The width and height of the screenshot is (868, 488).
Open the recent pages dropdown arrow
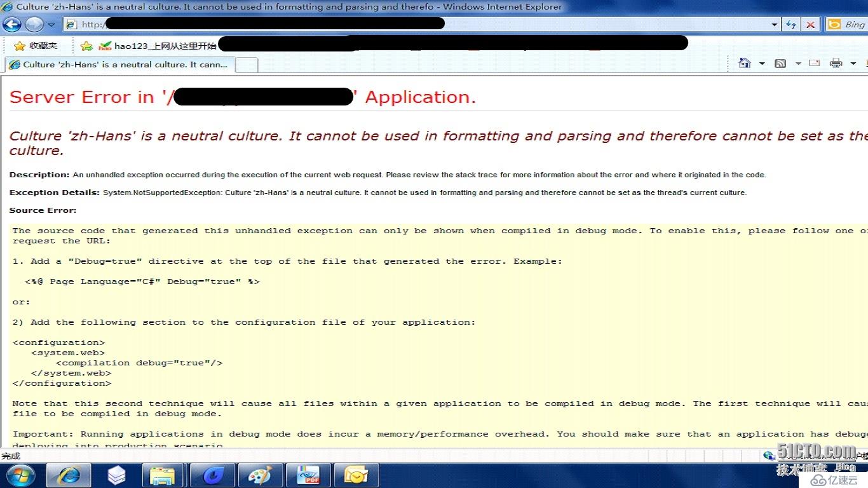click(x=51, y=25)
